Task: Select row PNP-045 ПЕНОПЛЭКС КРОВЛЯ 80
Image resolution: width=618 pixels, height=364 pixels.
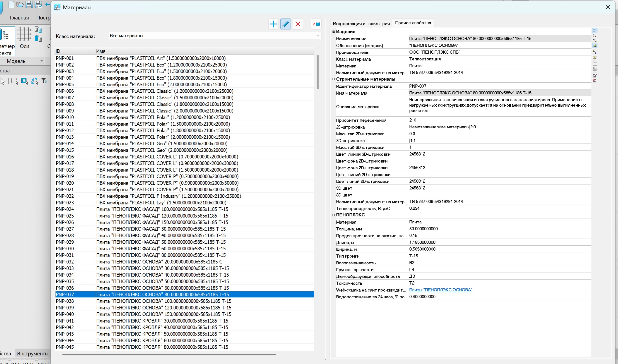Action: pyautogui.click(x=185, y=347)
